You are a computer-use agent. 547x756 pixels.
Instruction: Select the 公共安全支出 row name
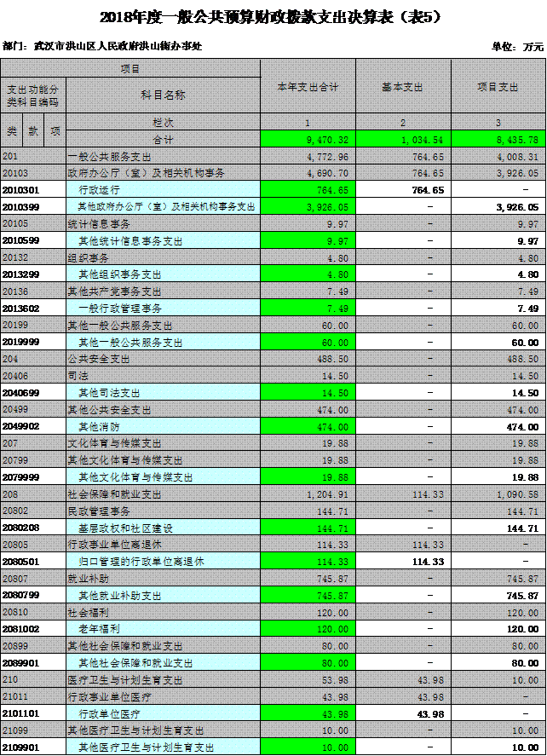point(163,360)
